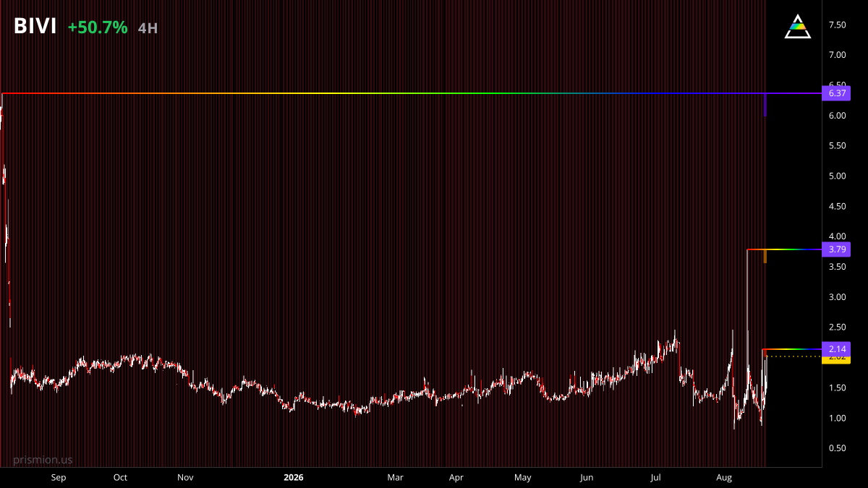
Task: Click the 1.00 price axis label
Action: pyautogui.click(x=837, y=418)
